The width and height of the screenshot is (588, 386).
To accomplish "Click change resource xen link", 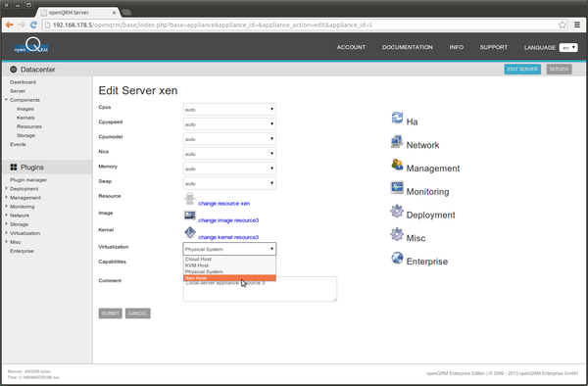I will [x=223, y=204].
